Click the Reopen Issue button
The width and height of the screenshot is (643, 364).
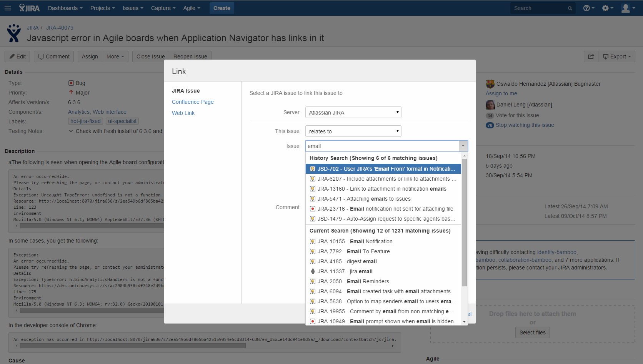tap(190, 57)
